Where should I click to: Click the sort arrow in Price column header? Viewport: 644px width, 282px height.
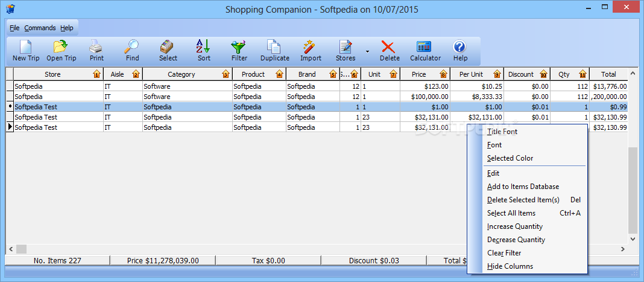[x=443, y=74]
